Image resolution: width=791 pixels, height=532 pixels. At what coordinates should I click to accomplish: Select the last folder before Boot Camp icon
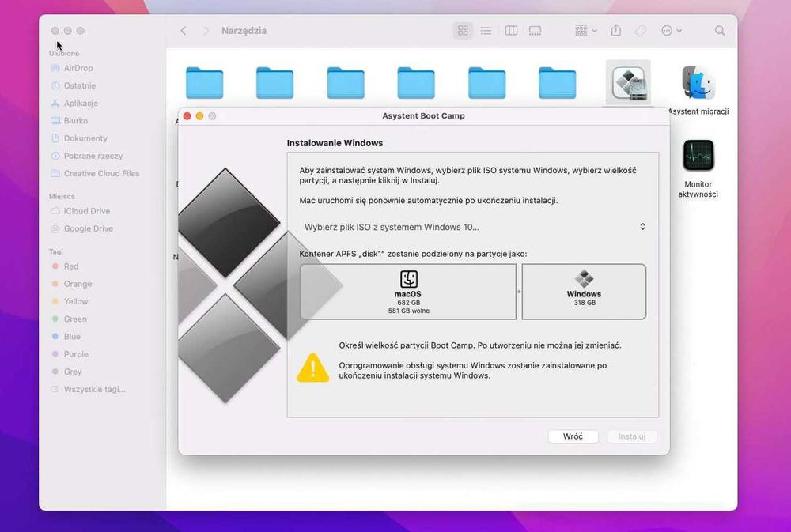[x=557, y=83]
